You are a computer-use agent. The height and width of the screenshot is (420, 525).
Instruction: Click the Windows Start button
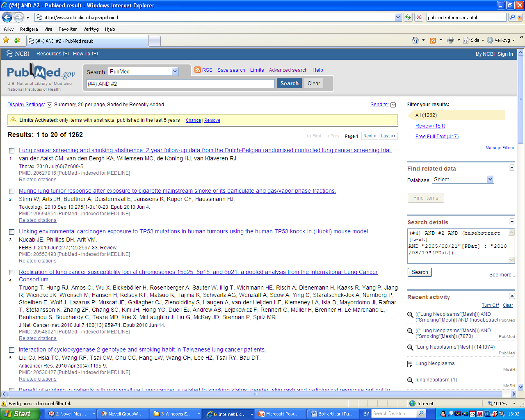click(x=20, y=414)
